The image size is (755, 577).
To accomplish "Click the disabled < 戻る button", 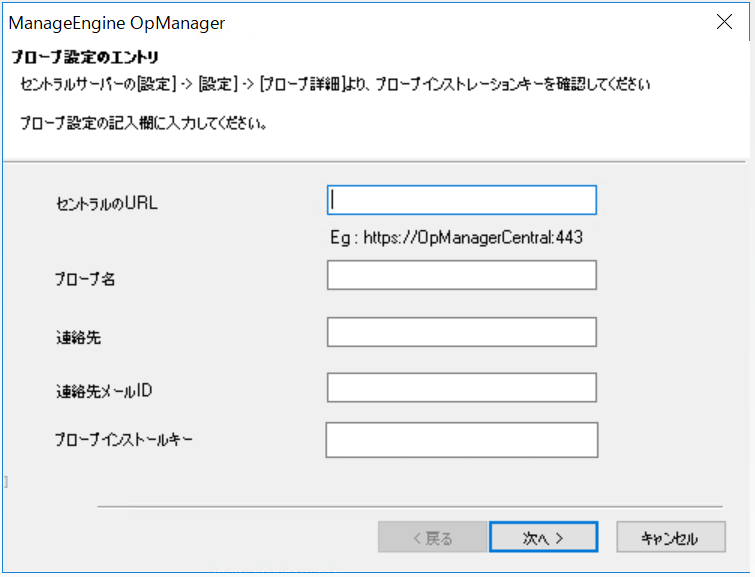I will [x=432, y=537].
